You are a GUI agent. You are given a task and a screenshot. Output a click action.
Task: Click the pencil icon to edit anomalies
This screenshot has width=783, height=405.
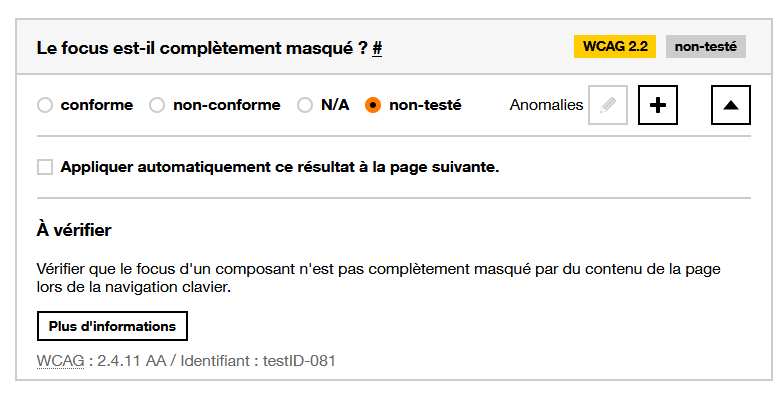click(608, 105)
